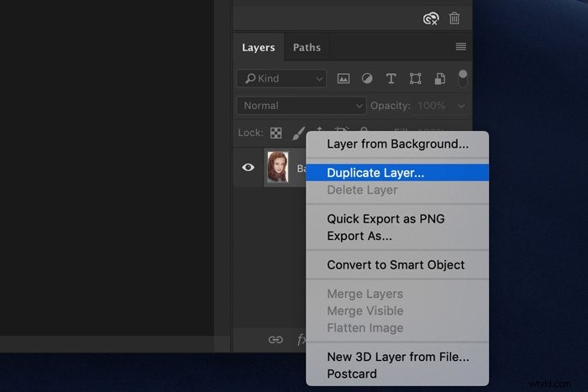588x392 pixels.
Task: Toggle the lock image pixels brush icon
Action: tap(297, 133)
